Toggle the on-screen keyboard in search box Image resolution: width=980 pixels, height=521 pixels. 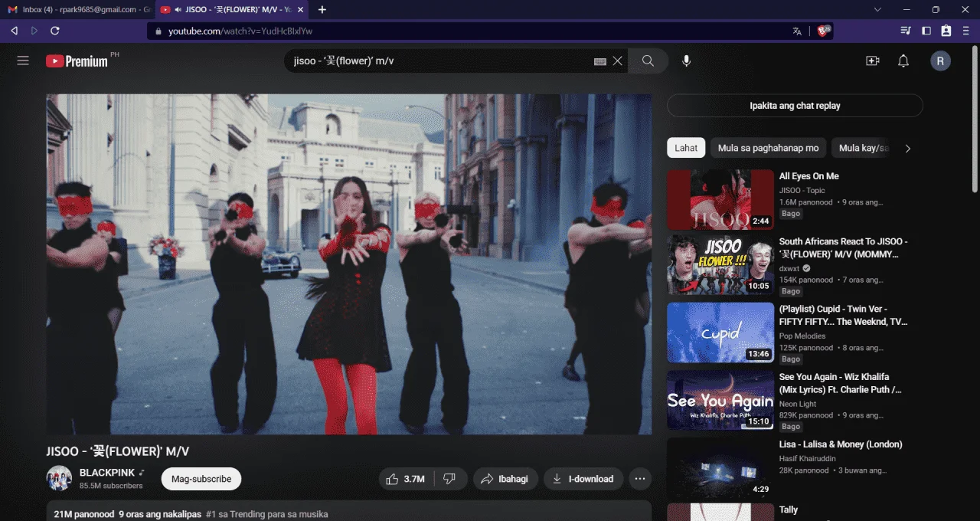click(600, 61)
